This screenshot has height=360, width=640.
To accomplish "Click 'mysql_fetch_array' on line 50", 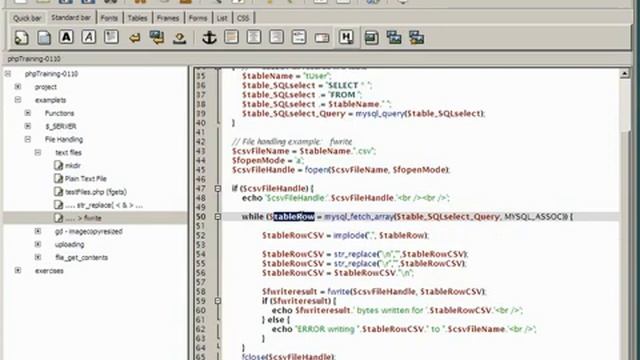I will coord(359,217).
